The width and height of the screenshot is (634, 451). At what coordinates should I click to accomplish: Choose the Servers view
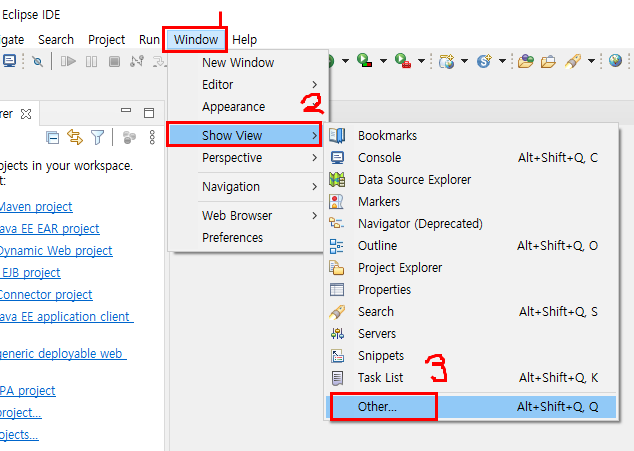471,333
